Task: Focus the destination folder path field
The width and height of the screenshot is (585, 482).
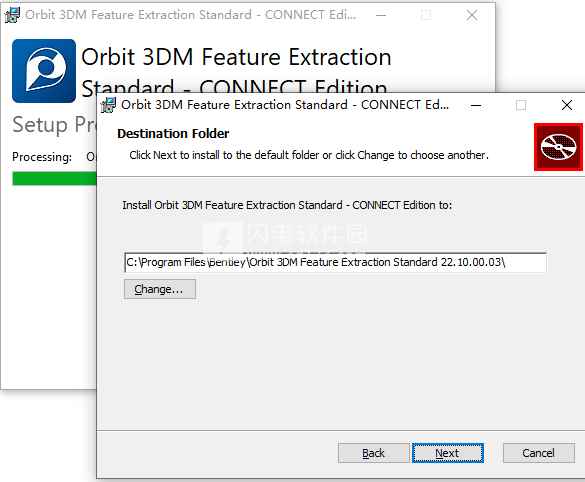Action: pyautogui.click(x=335, y=263)
